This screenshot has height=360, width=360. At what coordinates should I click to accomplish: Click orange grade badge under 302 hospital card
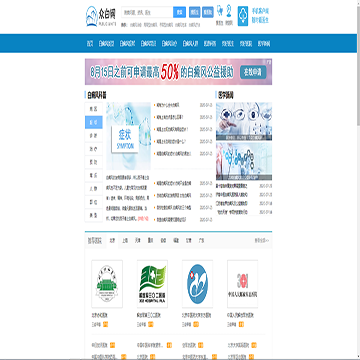[151, 324]
